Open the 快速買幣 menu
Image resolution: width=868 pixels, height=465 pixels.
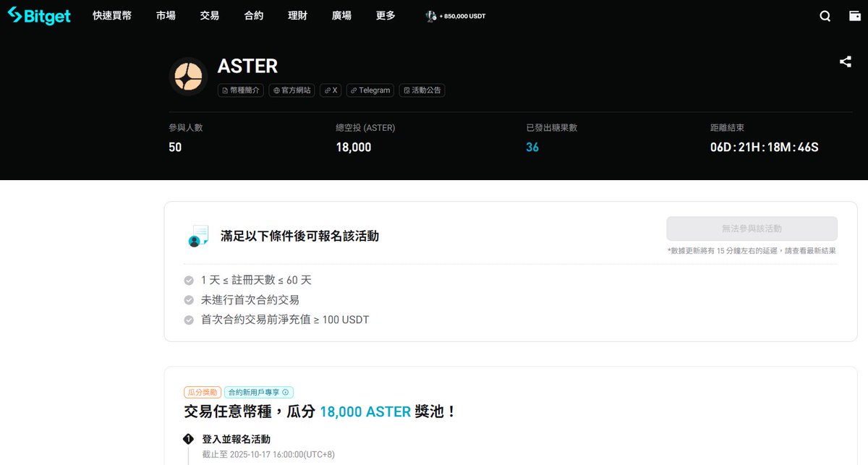(112, 15)
